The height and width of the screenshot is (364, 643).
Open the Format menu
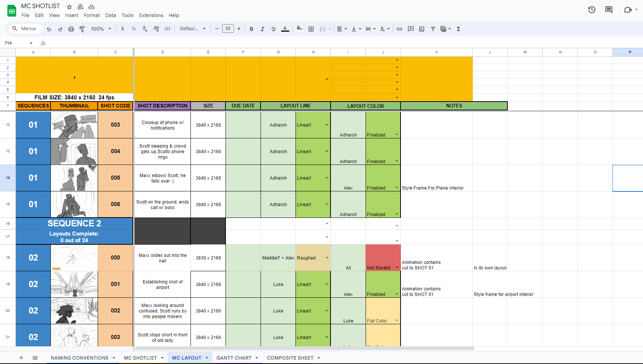tap(92, 15)
